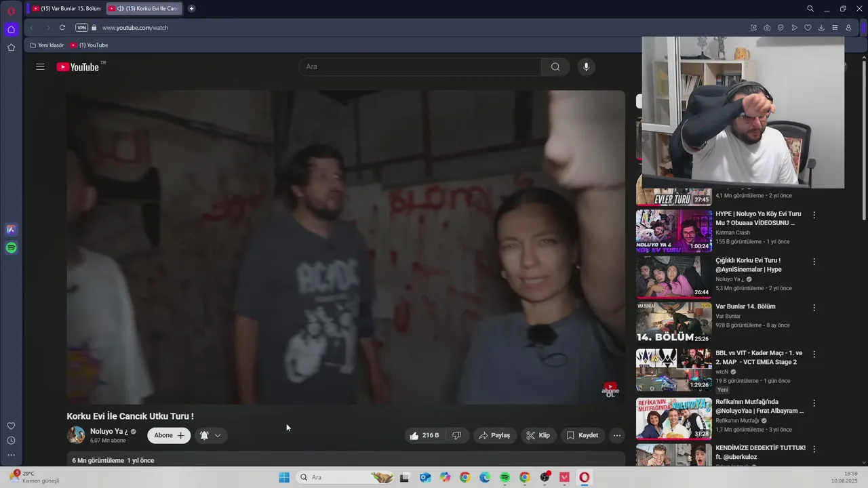Open Opera bookmarks star in sidebar
Screen dimensions: 868x488
point(11,47)
